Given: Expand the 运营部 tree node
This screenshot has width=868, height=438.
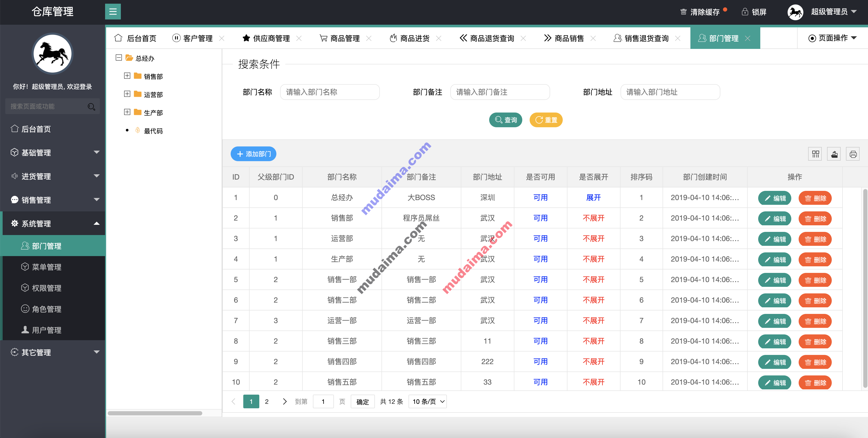Looking at the screenshot, I should tap(127, 94).
